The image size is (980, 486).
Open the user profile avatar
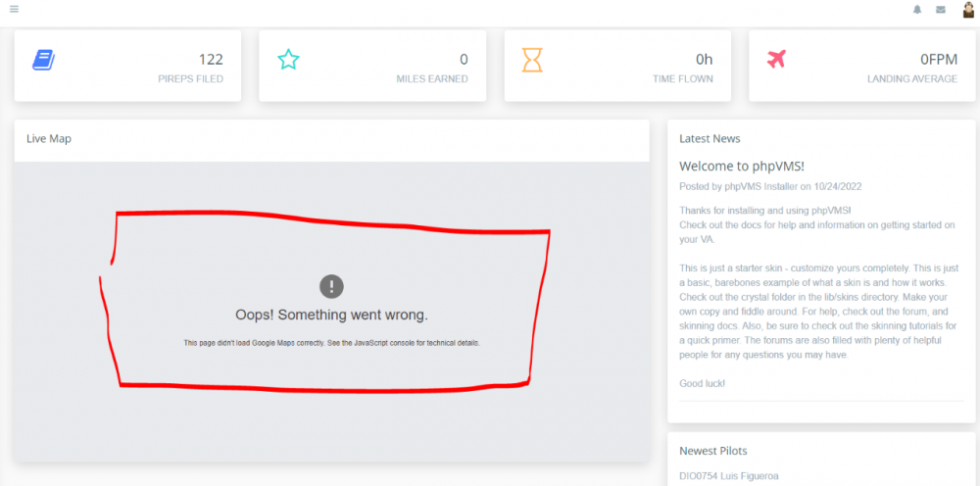[x=967, y=10]
